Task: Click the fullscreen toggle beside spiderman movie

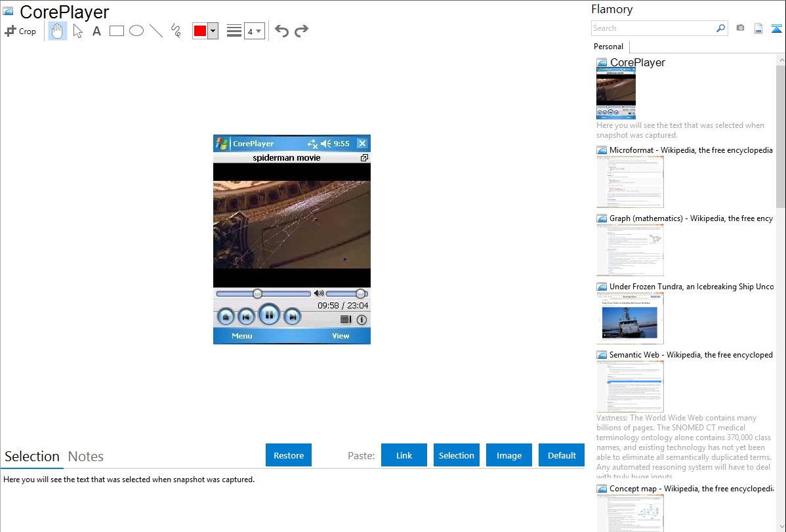Action: (364, 158)
